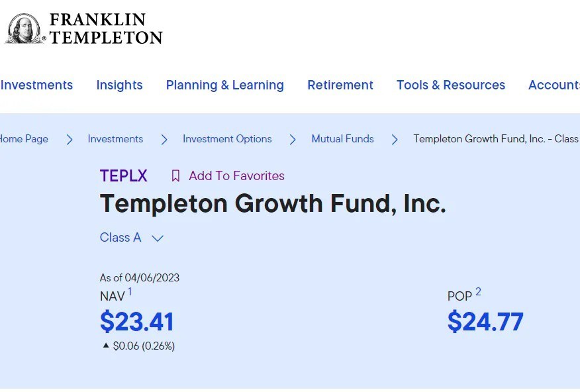
Task: Open the Tools & Resources menu
Action: tap(451, 85)
